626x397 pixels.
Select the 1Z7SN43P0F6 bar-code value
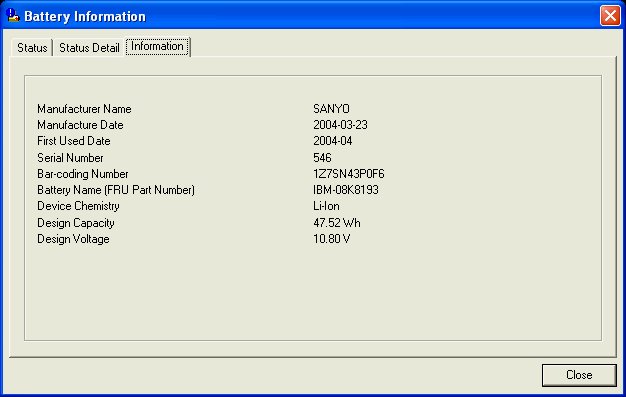(x=349, y=174)
